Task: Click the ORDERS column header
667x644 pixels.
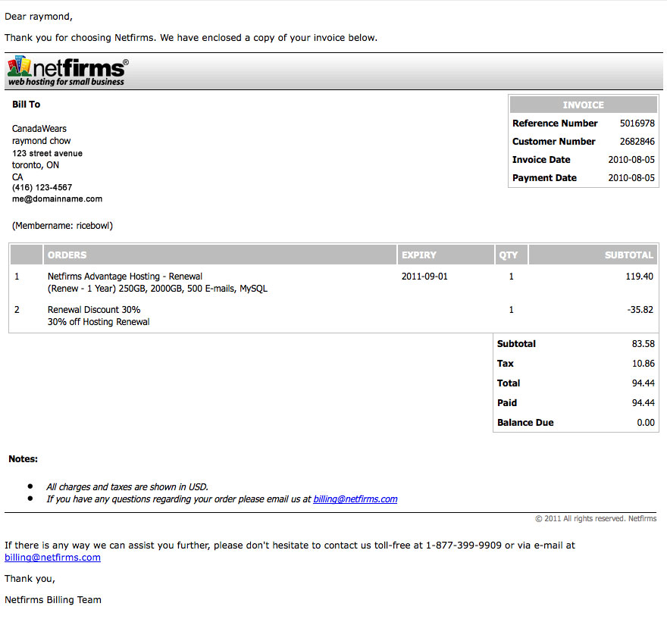Action: point(67,255)
